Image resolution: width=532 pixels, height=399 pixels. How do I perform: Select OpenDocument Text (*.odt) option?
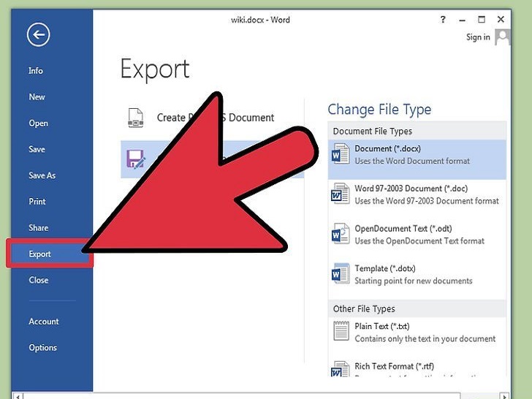(417, 235)
